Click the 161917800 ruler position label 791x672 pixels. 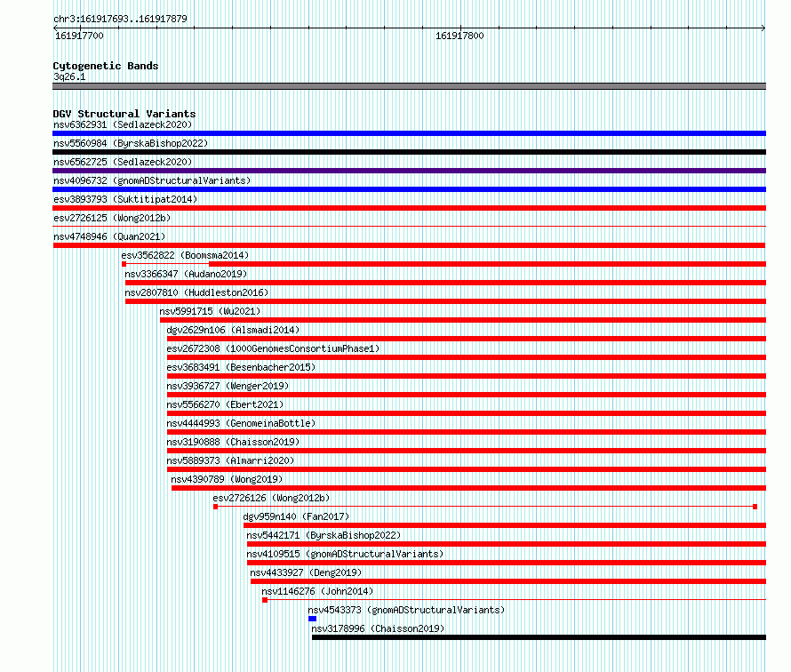[x=459, y=36]
